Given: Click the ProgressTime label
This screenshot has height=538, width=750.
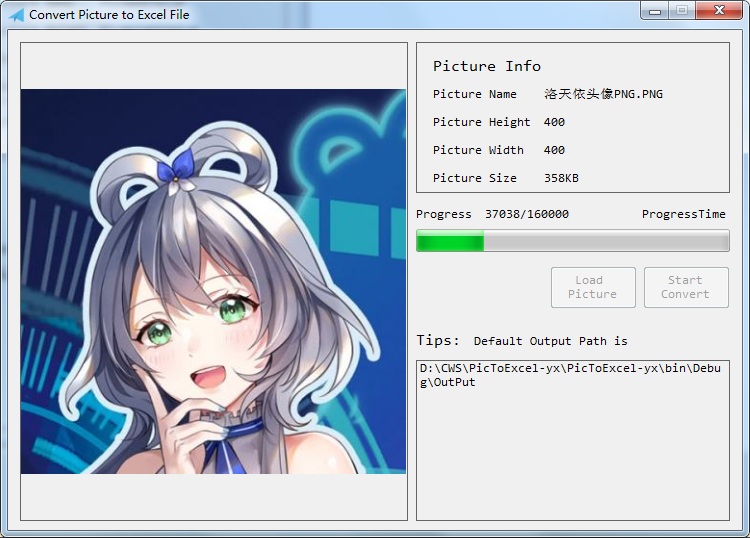Looking at the screenshot, I should click(x=684, y=214).
